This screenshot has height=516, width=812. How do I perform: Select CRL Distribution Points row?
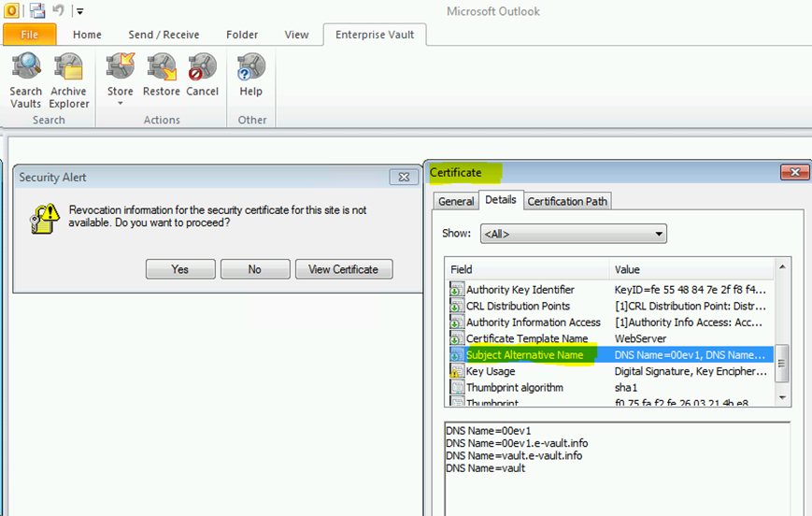[611, 307]
